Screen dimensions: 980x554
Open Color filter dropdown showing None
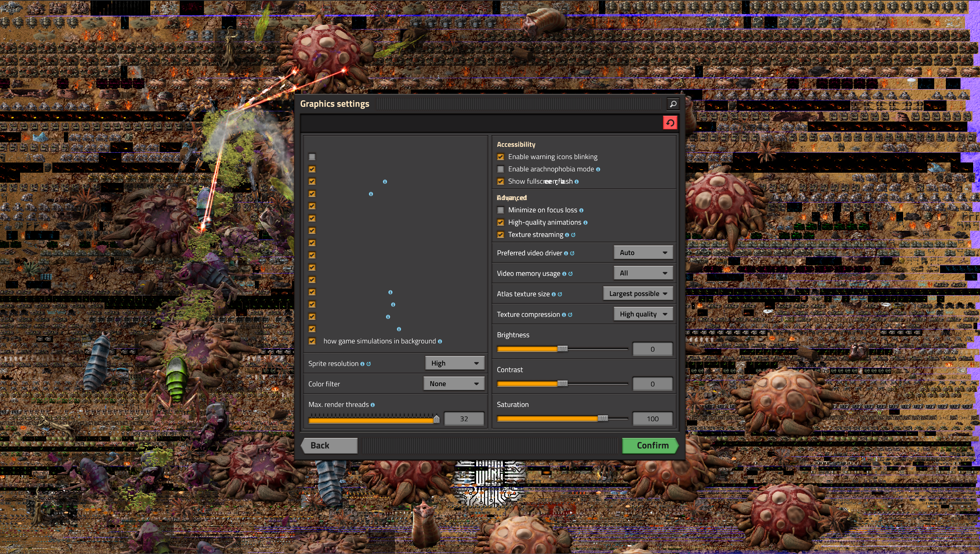tap(454, 384)
